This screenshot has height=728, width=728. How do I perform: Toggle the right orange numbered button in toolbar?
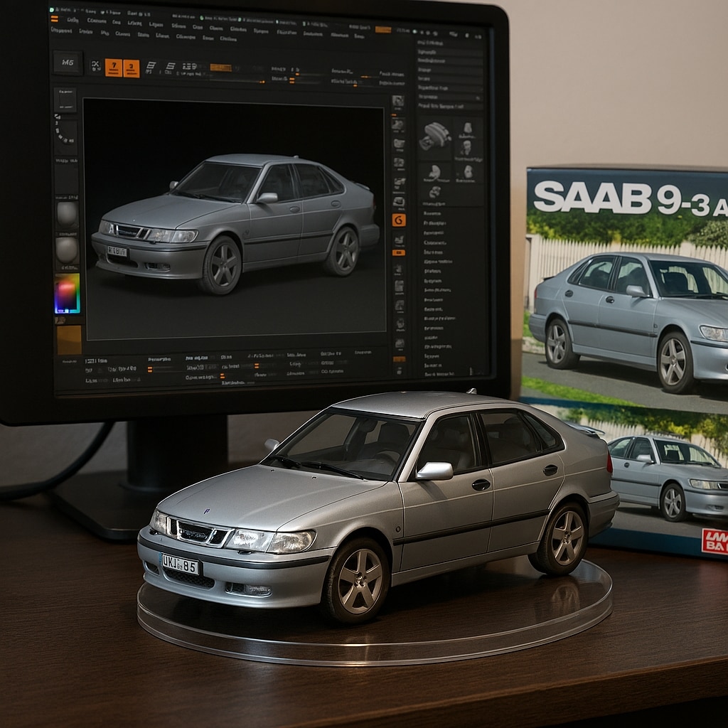[x=132, y=68]
